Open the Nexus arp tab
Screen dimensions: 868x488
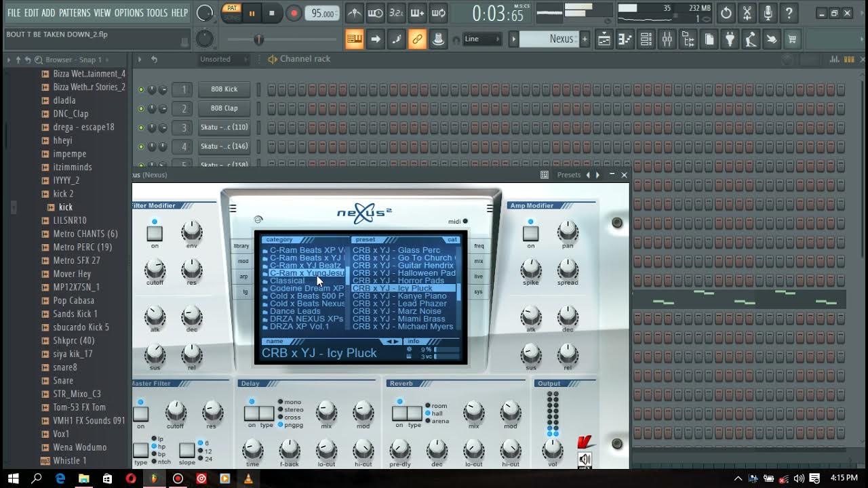(x=243, y=277)
